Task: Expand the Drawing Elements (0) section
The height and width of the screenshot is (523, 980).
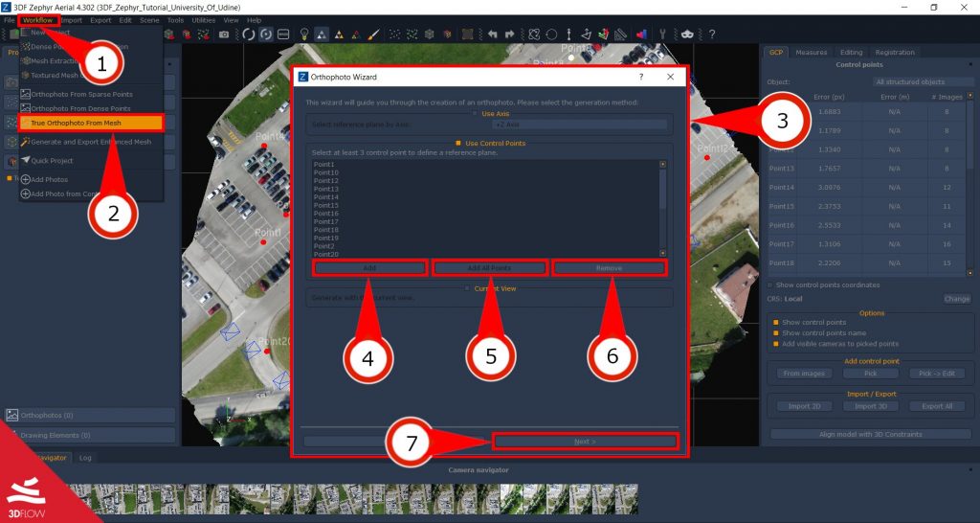Action: click(89, 435)
